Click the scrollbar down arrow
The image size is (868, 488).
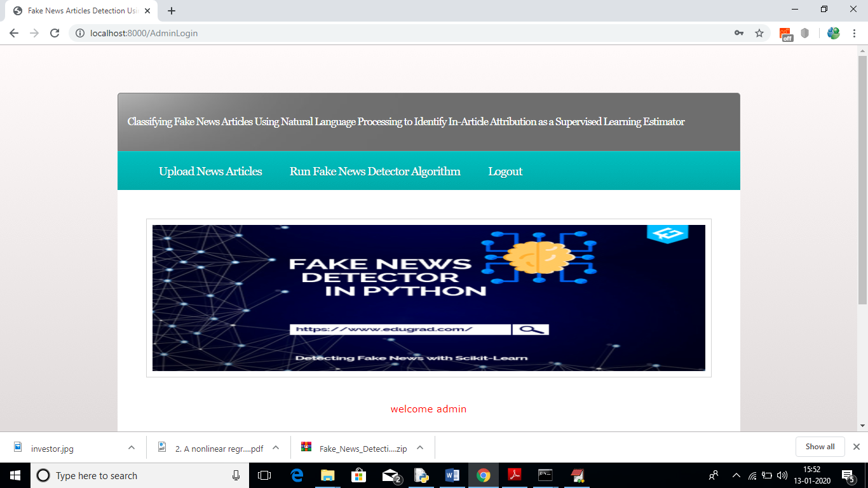pos(862,426)
